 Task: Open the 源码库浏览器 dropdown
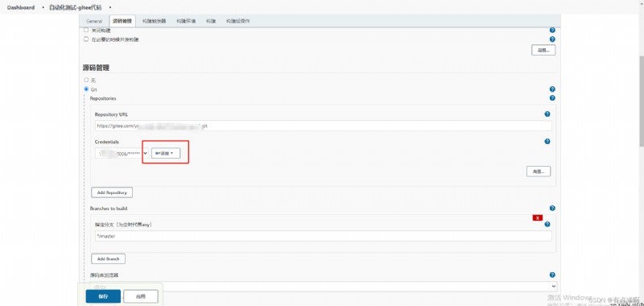pos(324,287)
